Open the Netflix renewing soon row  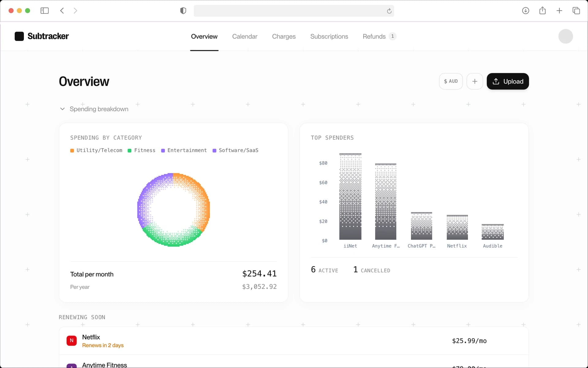[294, 341]
